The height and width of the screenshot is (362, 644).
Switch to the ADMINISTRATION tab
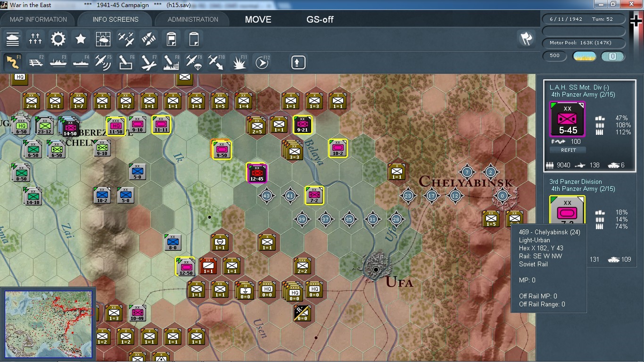(193, 19)
